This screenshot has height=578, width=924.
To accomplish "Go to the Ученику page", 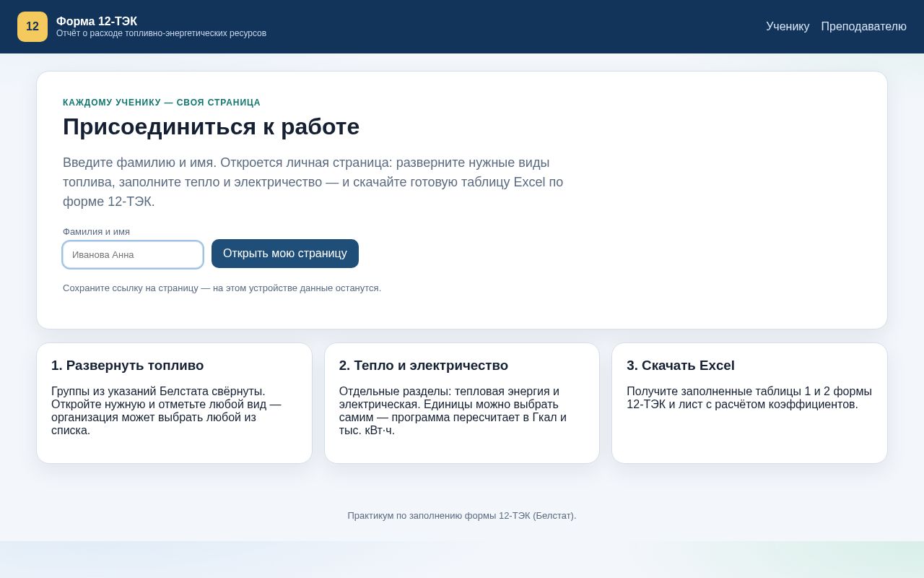I will [x=788, y=27].
